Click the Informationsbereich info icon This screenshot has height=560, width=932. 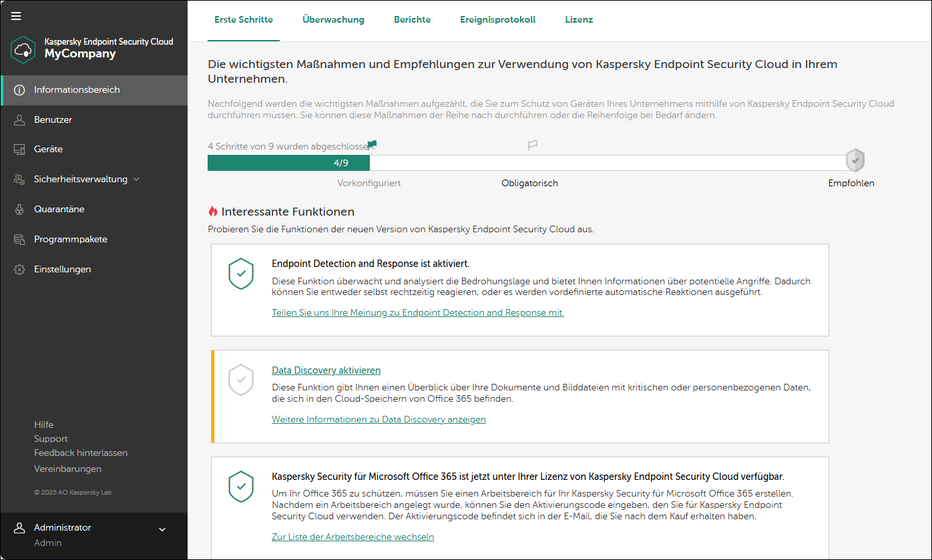click(20, 90)
